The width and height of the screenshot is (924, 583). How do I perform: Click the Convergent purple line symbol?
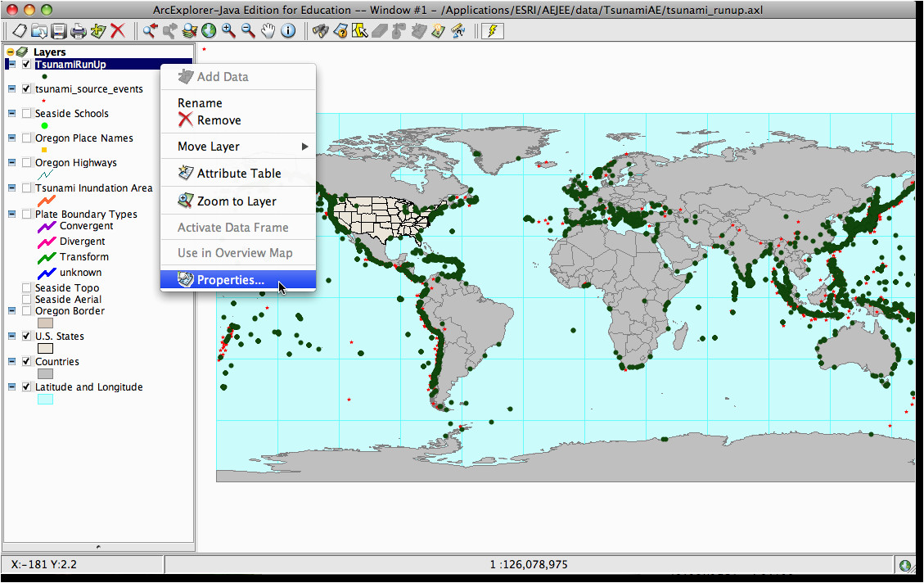point(47,226)
